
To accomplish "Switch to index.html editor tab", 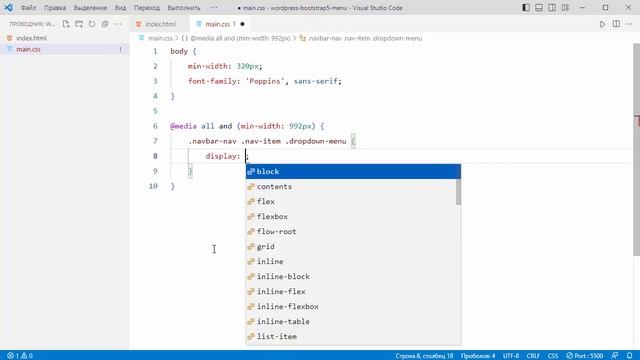I will point(160,24).
